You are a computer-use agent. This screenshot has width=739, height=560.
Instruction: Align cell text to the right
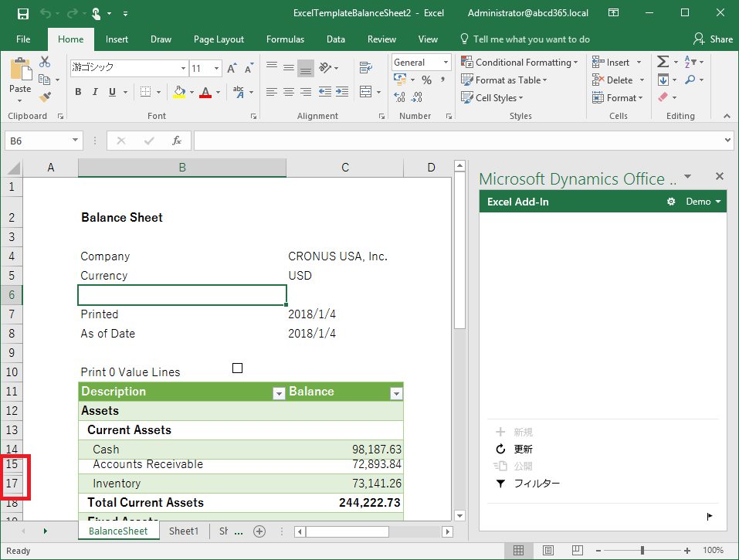(306, 91)
